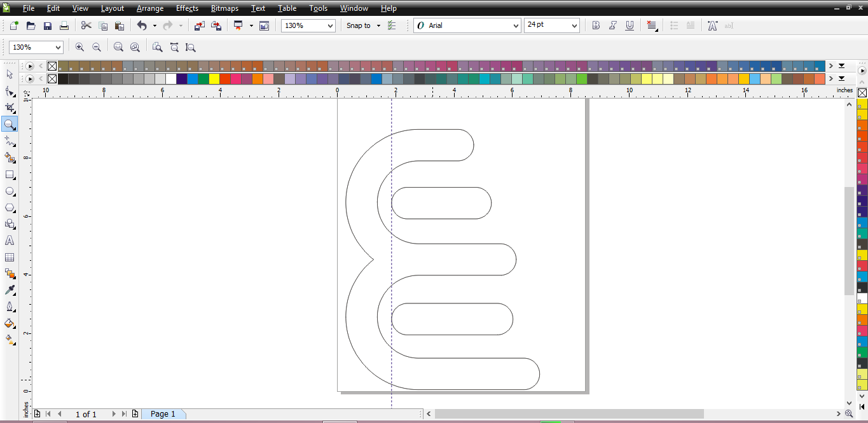Click Zoom to Page Height icon

(x=190, y=47)
